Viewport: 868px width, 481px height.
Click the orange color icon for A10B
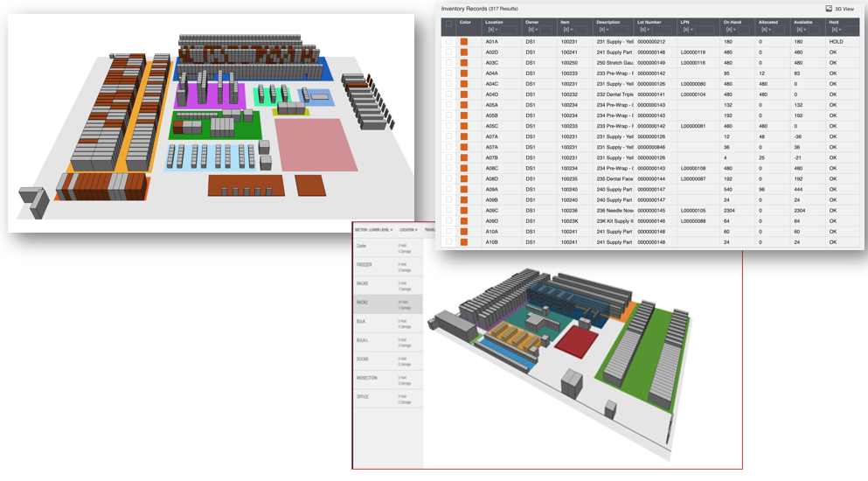point(464,242)
